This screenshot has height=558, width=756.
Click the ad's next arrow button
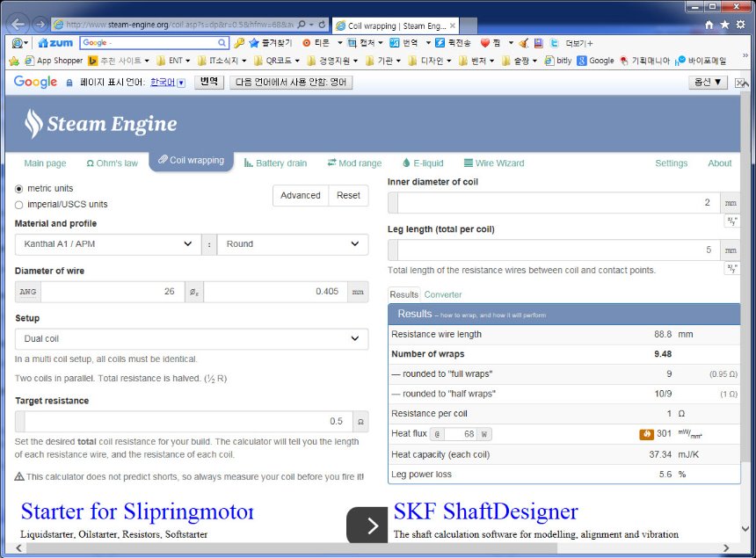point(367,525)
